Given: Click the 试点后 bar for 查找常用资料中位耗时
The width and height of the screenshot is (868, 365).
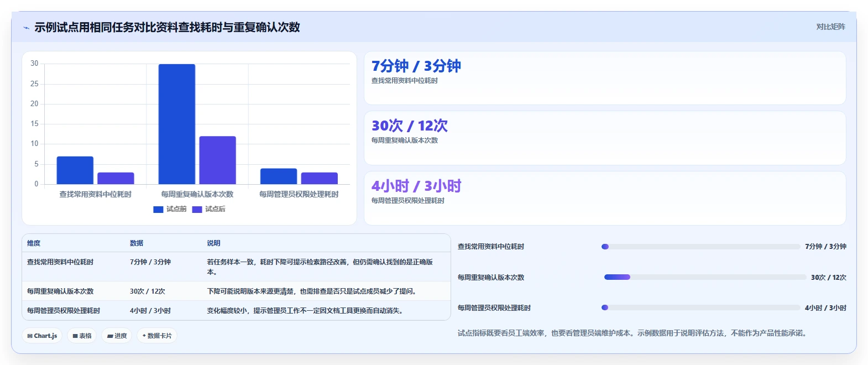Looking at the screenshot, I should point(116,178).
